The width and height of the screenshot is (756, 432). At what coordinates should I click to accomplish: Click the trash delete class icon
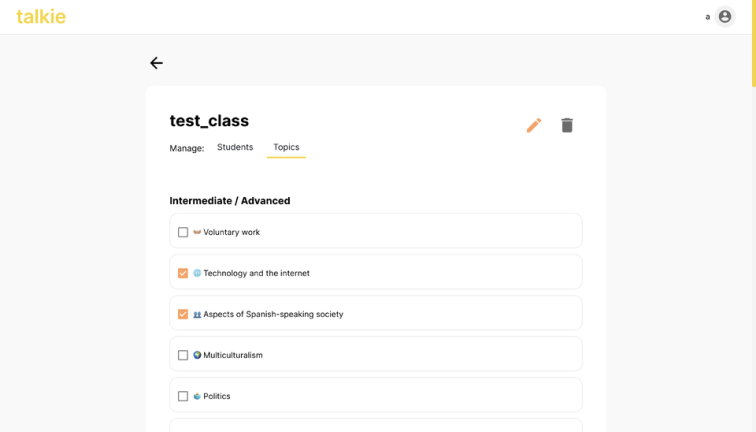pos(567,125)
